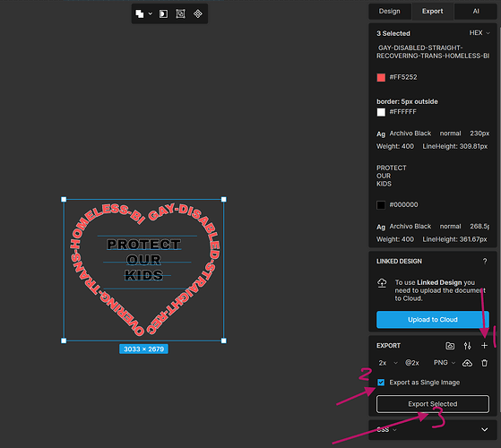Viewport: 501px width, 448px height.
Task: Click the Upload to Cloud button
Action: 433,320
